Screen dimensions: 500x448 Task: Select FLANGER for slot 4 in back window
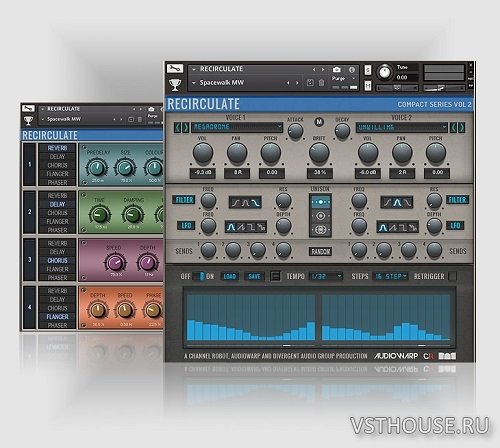click(x=57, y=317)
